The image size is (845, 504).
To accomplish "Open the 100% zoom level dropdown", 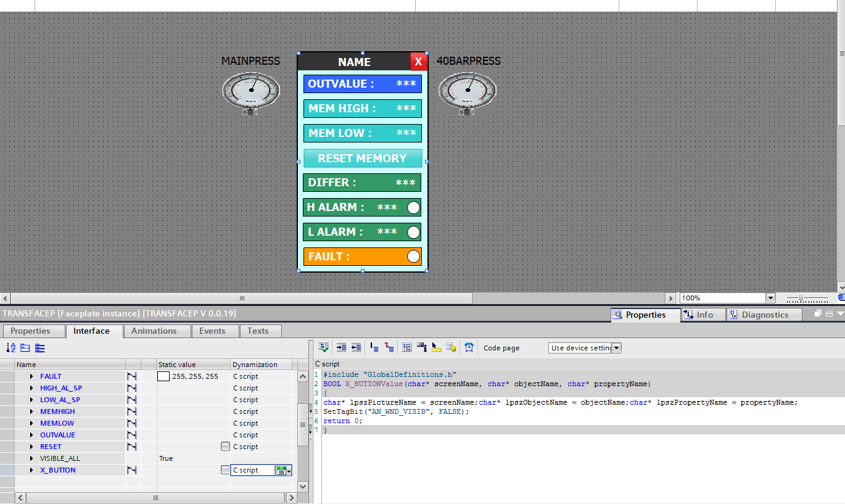I will tap(770, 298).
